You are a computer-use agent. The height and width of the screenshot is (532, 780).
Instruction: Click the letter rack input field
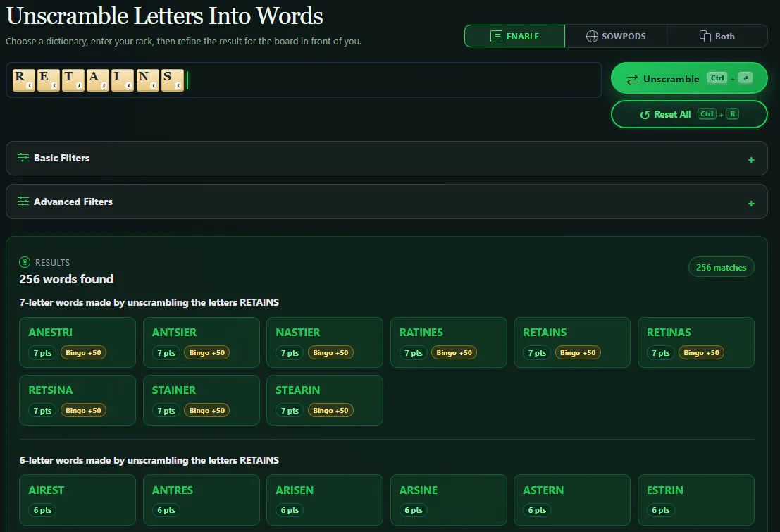pyautogui.click(x=304, y=80)
